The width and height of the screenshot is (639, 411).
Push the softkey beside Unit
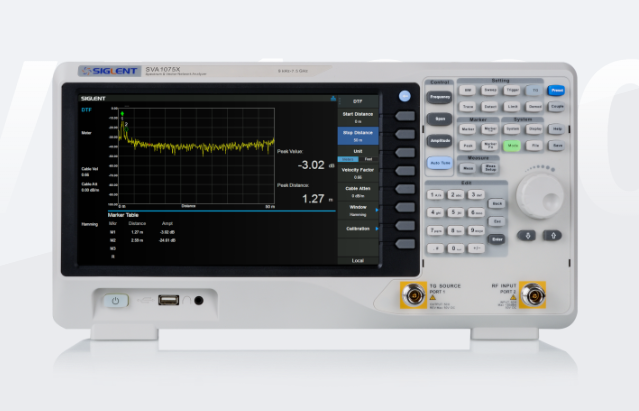click(x=405, y=153)
